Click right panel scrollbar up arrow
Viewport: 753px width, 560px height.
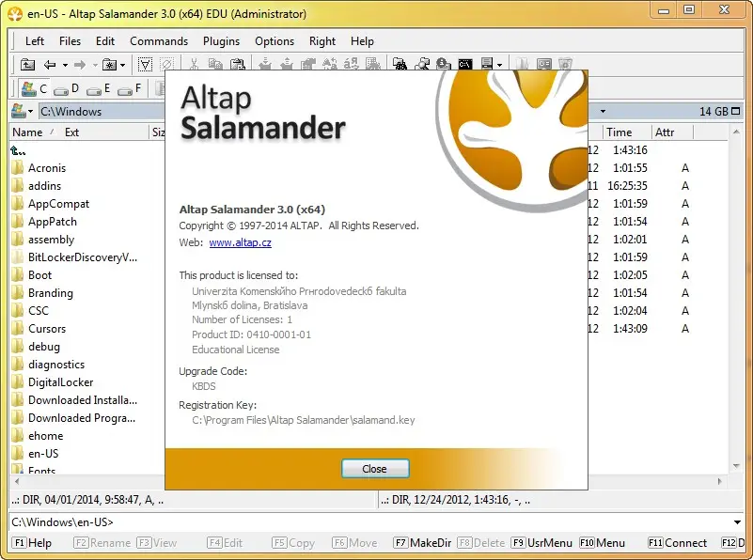pos(736,132)
